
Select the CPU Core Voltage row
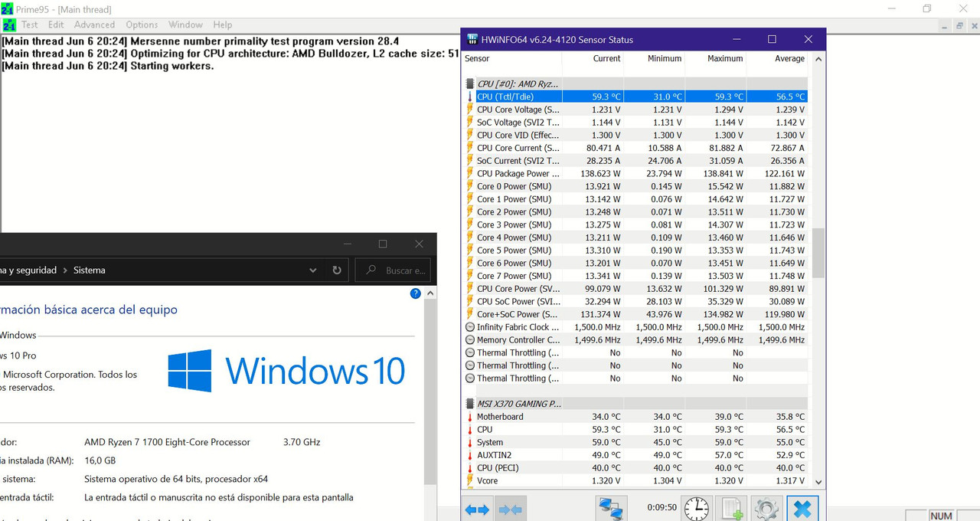[x=635, y=110]
